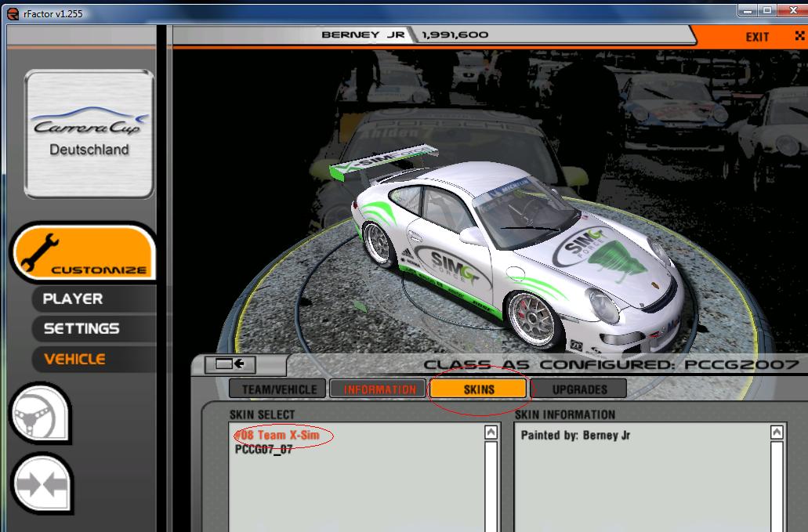Switch to the SKINS tab
This screenshot has height=532, width=808.
click(x=479, y=389)
